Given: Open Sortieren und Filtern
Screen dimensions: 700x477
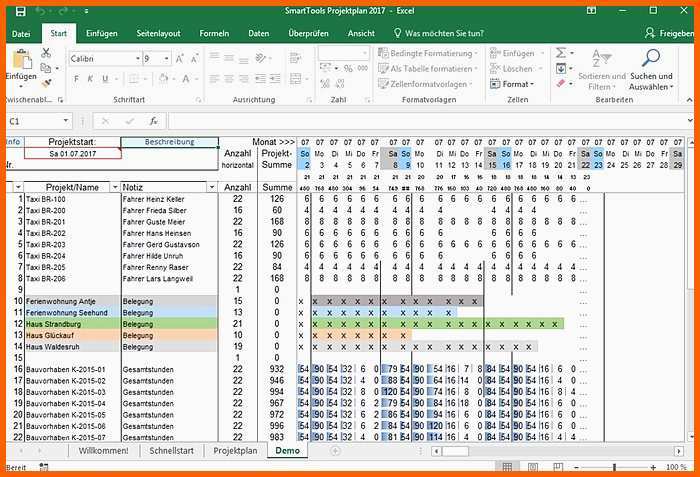Looking at the screenshot, I should [x=602, y=70].
